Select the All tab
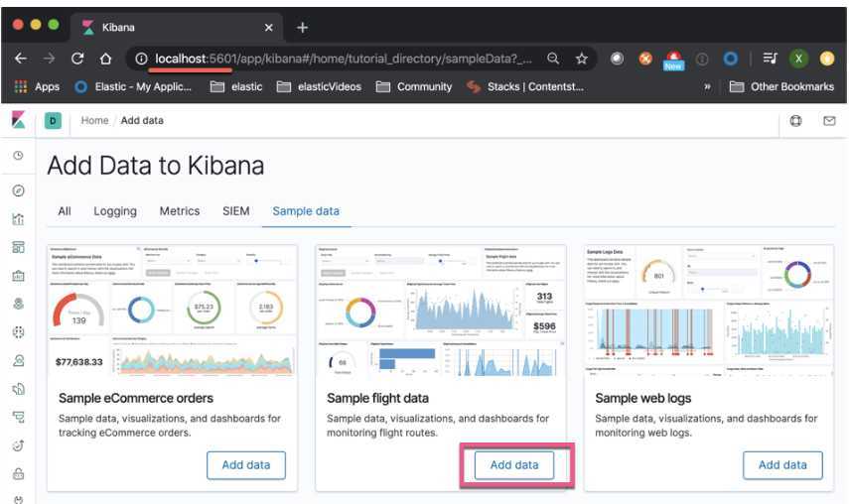849x504 pixels. coord(65,211)
